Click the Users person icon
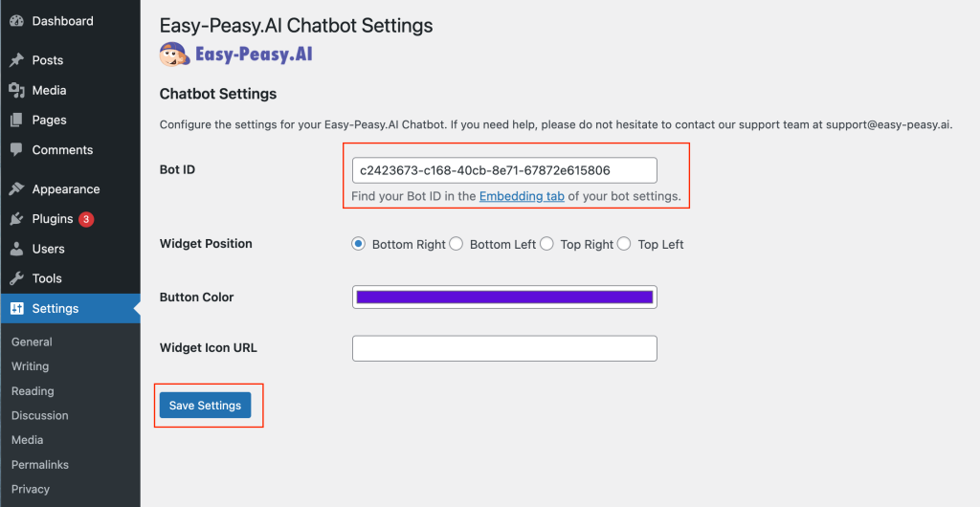 pyautogui.click(x=16, y=249)
